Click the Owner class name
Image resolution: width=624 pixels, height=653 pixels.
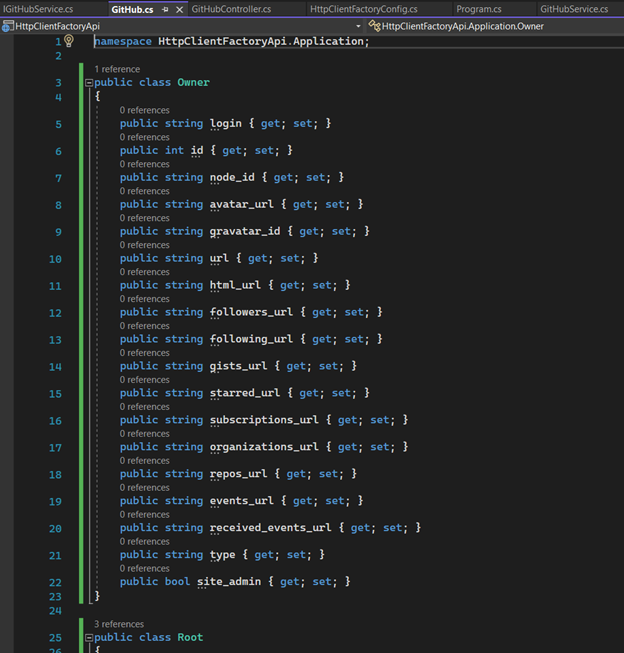(x=193, y=82)
